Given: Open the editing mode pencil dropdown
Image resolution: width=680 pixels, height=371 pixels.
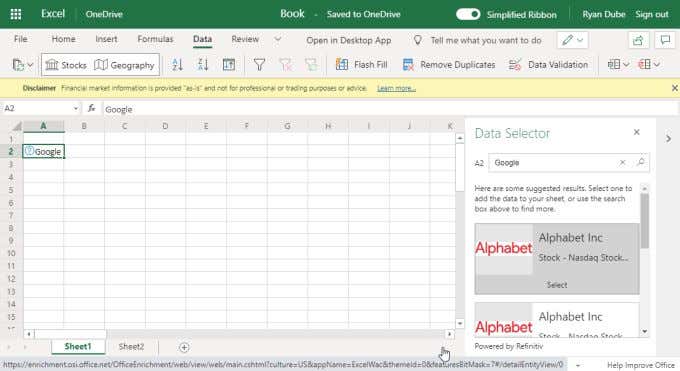Looking at the screenshot, I should pos(572,40).
